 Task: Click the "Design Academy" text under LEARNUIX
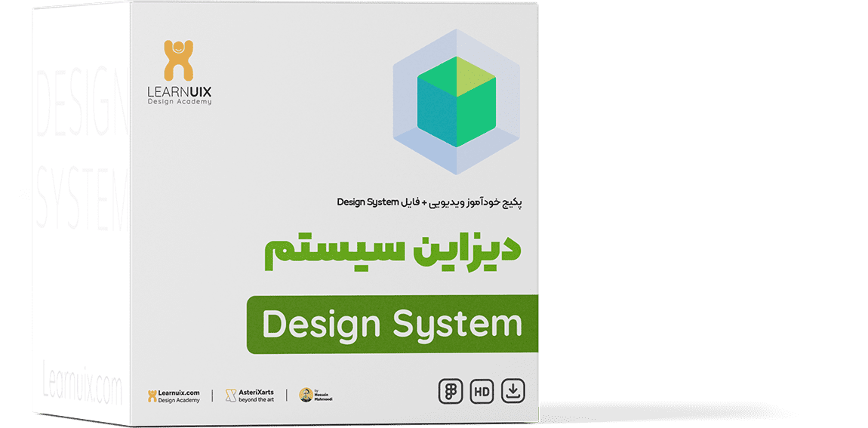tap(179, 102)
